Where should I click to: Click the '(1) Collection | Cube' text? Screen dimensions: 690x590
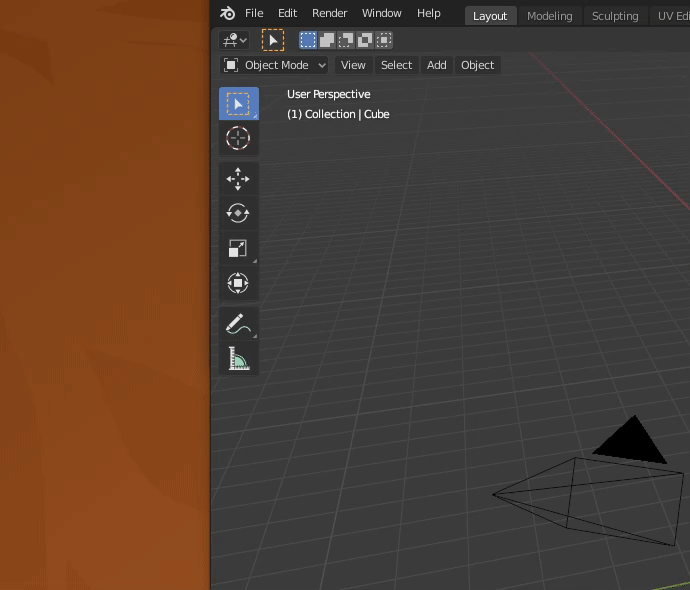(x=338, y=114)
